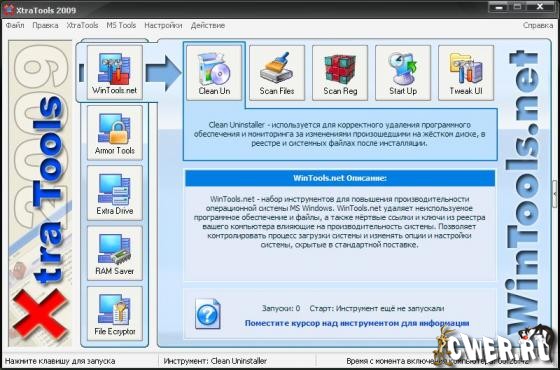Open the RAM Saver suite
The image size is (560, 370).
click(115, 253)
